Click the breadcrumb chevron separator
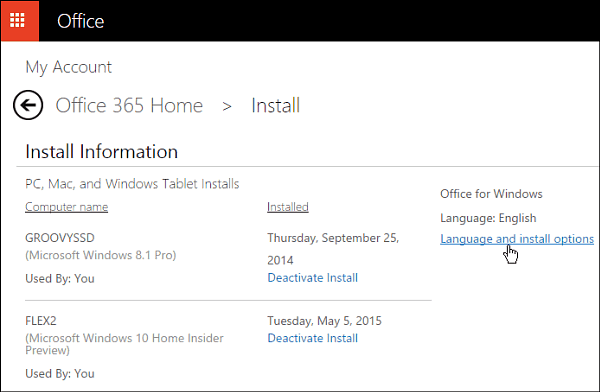600x392 pixels. coord(227,106)
